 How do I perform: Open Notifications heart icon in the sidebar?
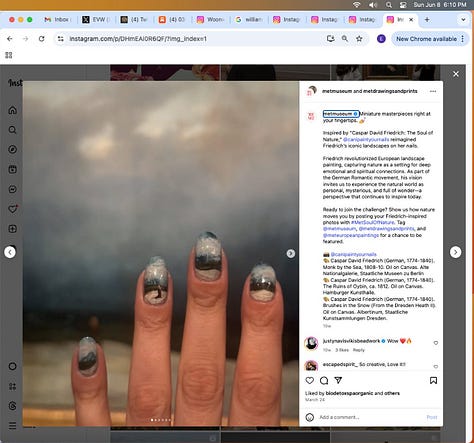tap(13, 209)
